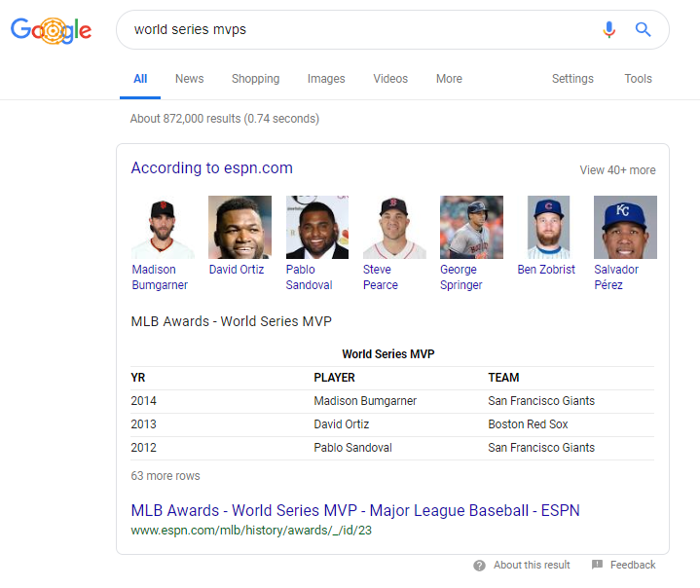Click Steve Pearce's photo
This screenshot has height=588, width=700.
pos(394,227)
